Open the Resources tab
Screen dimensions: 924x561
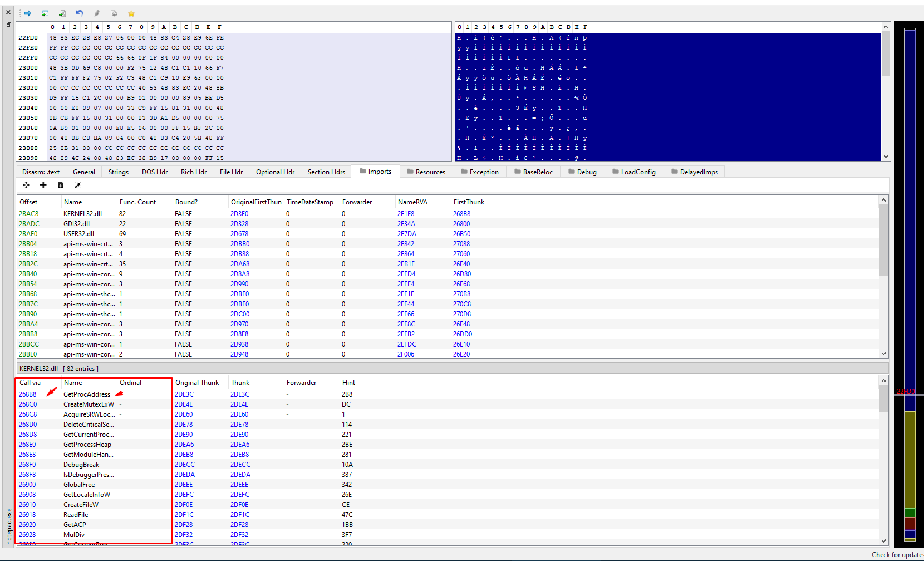[x=426, y=172]
